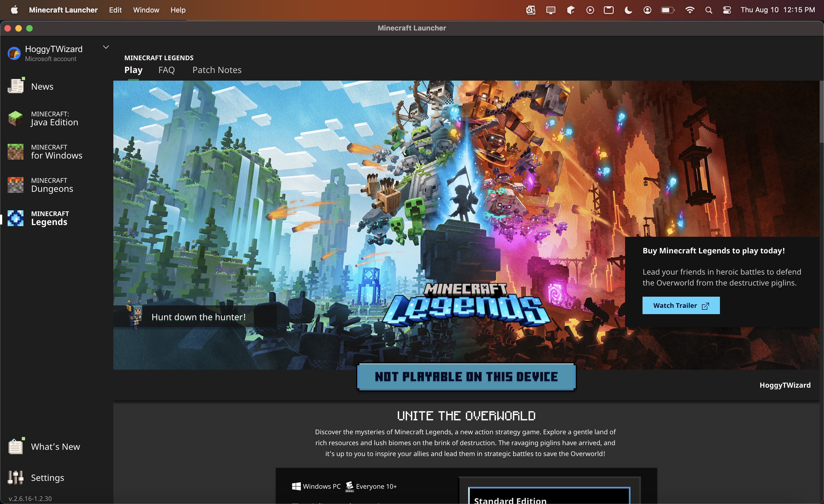Open the Wi-Fi status menu

pos(690,10)
